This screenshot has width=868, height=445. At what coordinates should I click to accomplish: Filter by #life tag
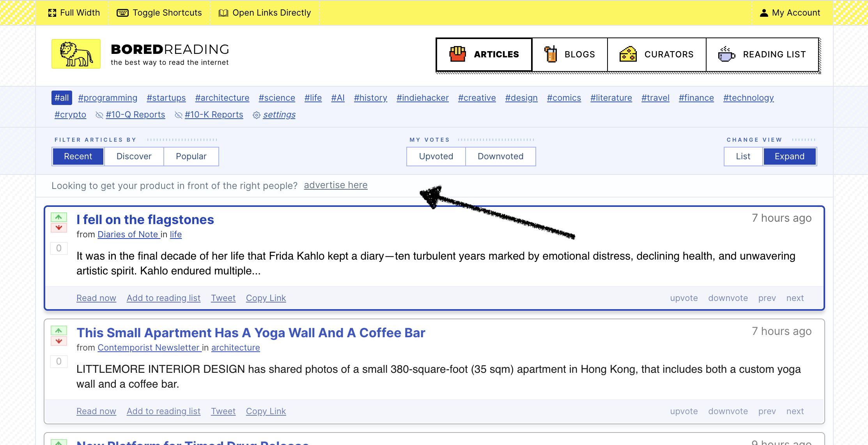[313, 98]
